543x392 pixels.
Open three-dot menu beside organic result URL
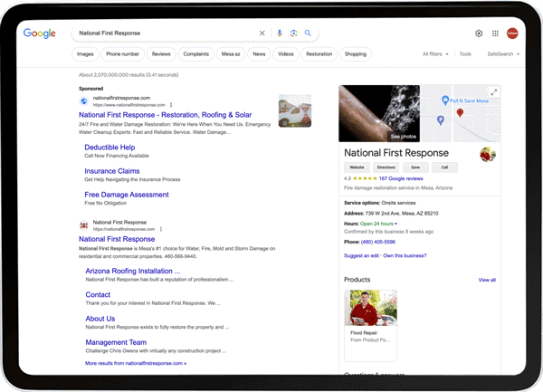pos(161,229)
